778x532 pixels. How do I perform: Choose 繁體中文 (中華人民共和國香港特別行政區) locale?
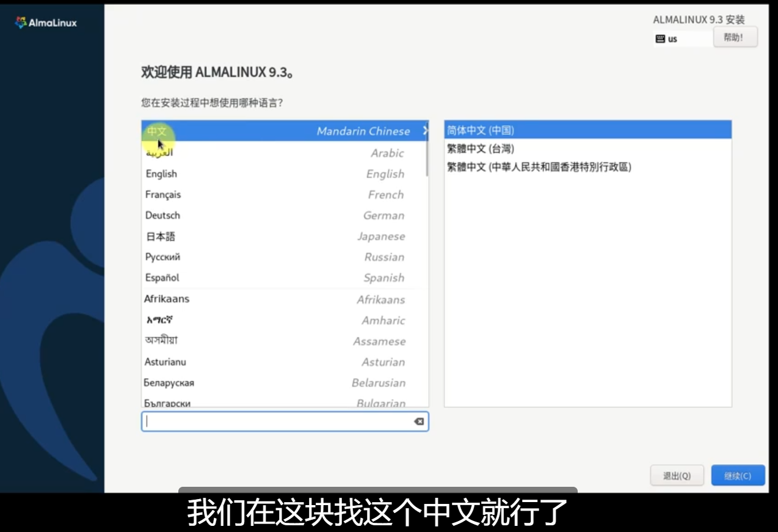click(x=587, y=167)
